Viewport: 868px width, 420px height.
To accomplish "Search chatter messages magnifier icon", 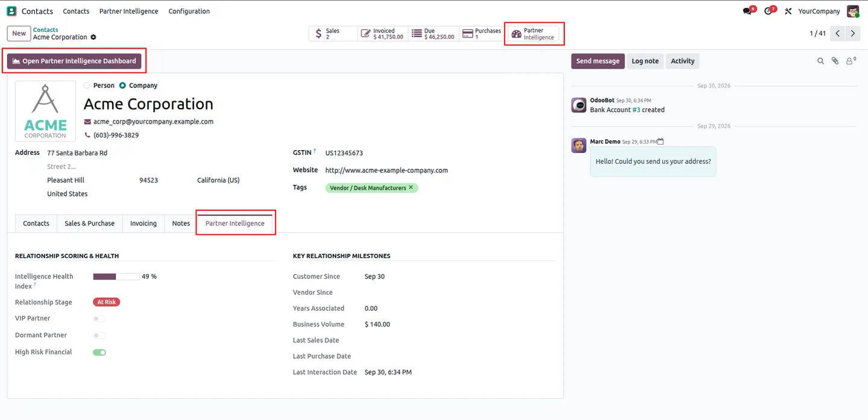I will click(x=820, y=61).
